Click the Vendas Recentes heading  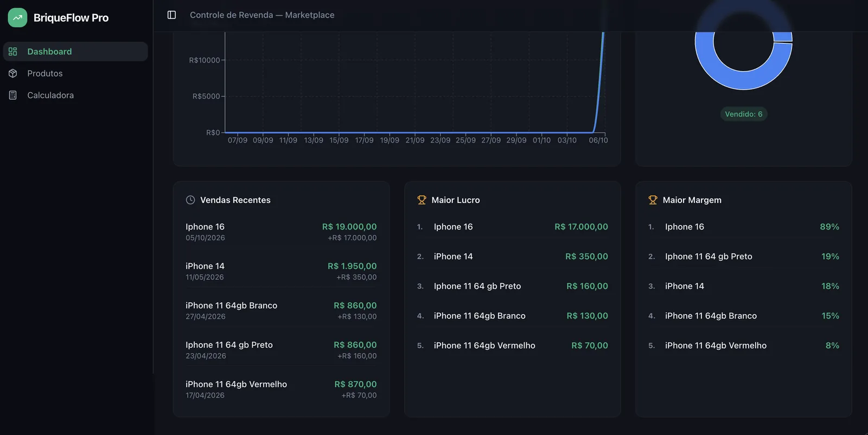point(235,200)
